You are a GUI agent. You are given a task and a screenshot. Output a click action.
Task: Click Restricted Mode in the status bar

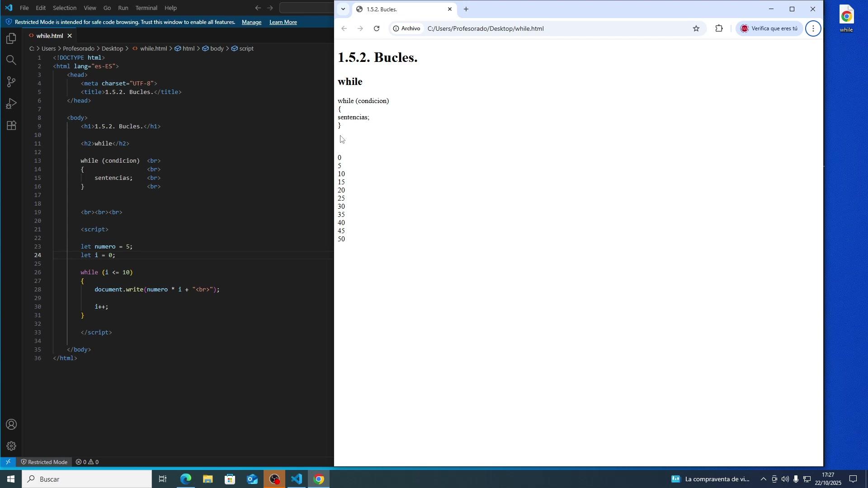click(x=43, y=462)
